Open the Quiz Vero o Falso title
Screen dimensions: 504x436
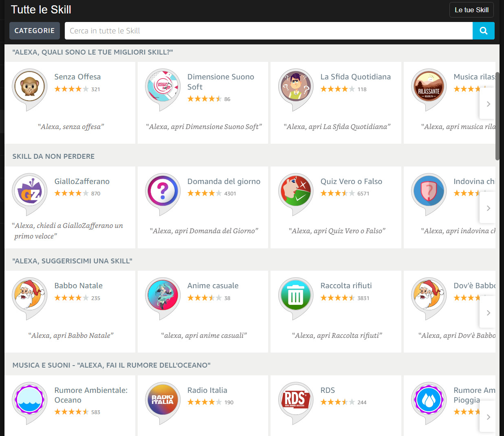(351, 181)
